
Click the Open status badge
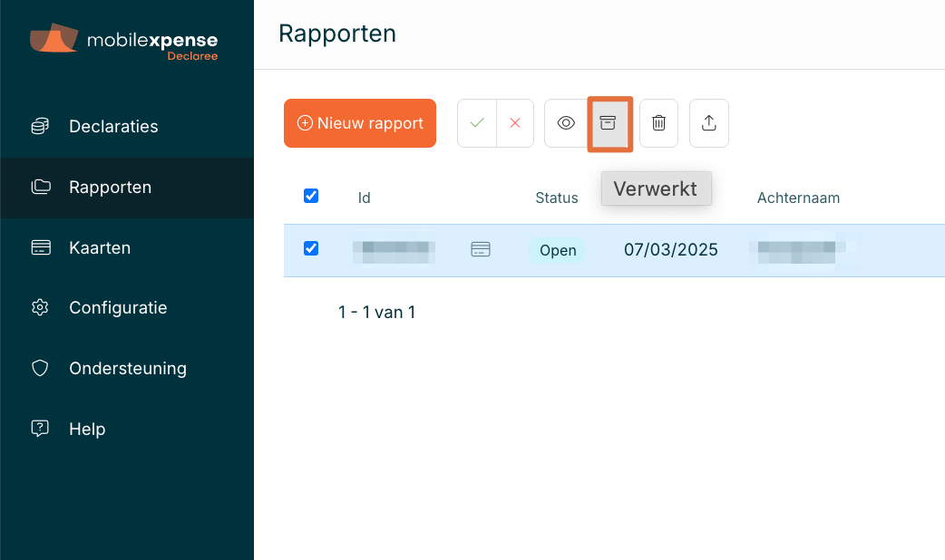point(558,250)
